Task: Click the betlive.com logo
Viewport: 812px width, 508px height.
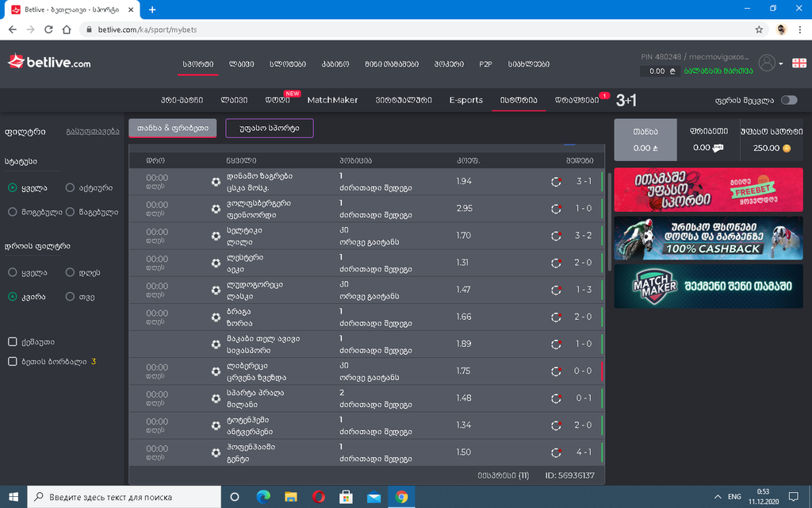Action: [49, 62]
